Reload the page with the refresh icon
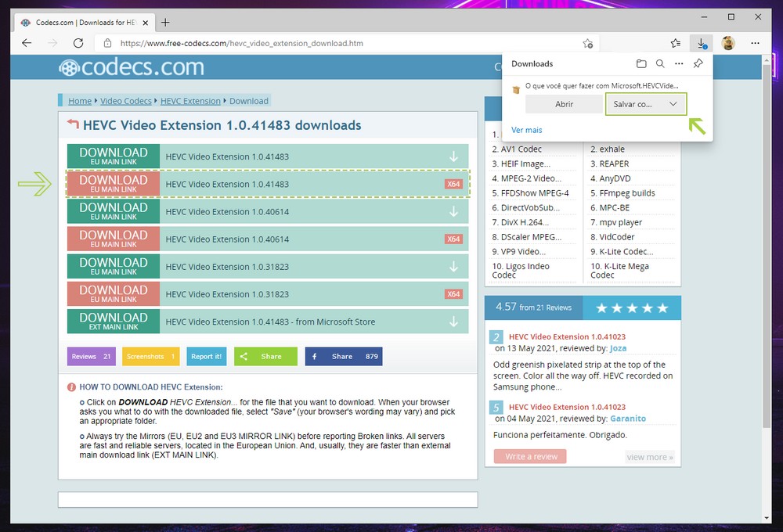The width and height of the screenshot is (783, 532). point(78,43)
